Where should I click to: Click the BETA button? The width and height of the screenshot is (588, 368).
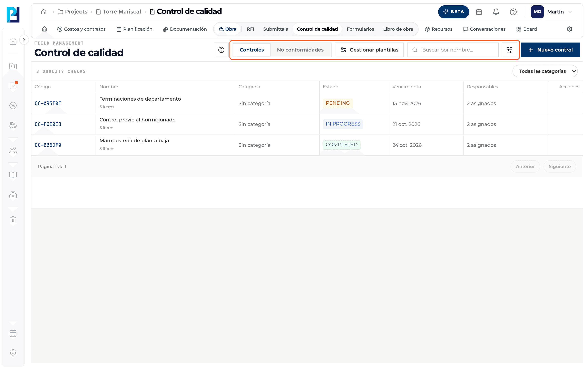(453, 12)
